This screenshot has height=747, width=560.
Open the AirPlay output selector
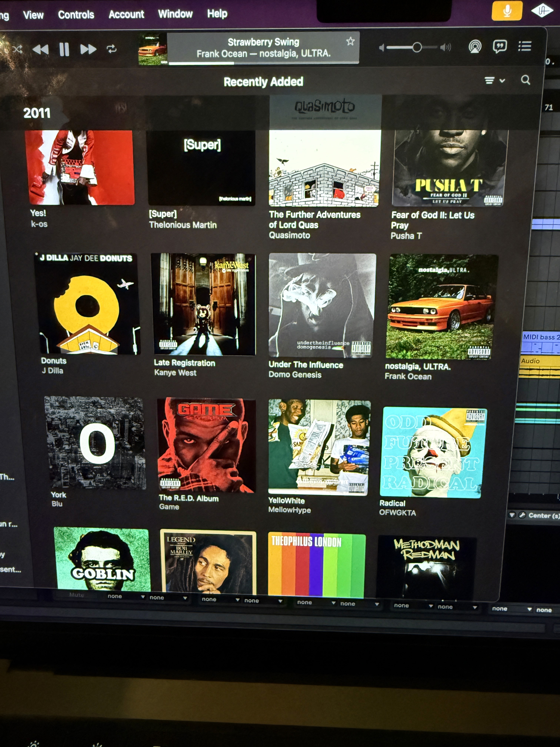point(475,47)
